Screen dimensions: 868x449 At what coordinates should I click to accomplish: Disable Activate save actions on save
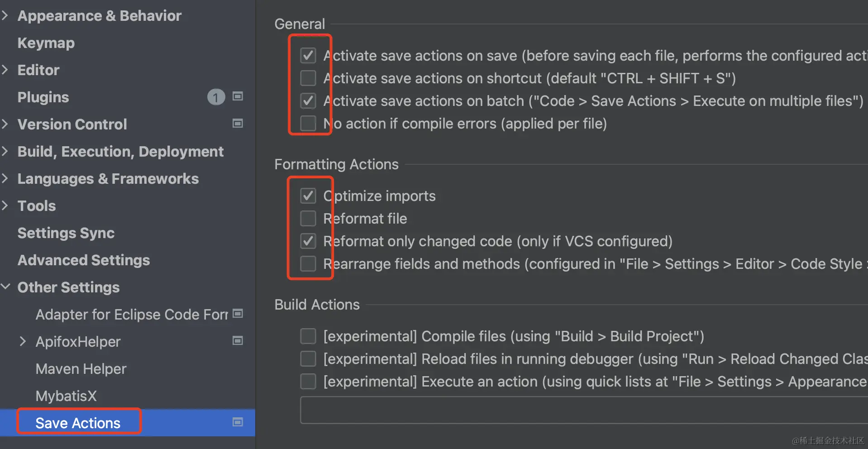[308, 56]
